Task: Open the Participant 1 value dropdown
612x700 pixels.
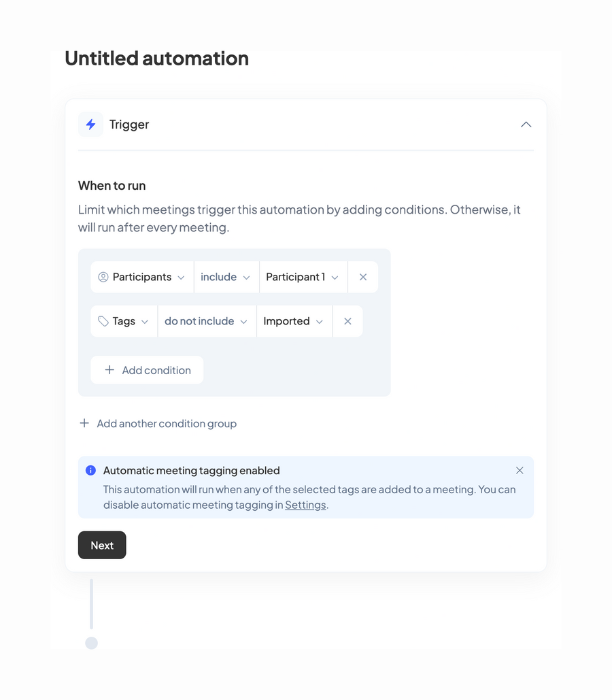Action: pos(303,277)
